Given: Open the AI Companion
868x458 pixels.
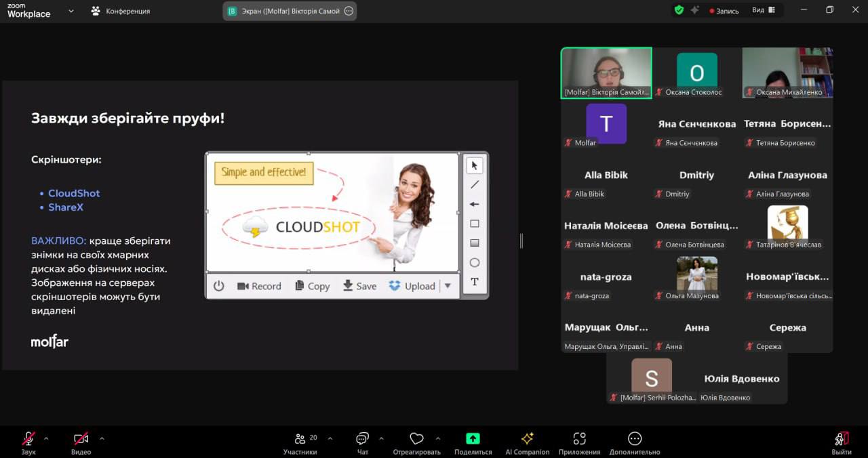Looking at the screenshot, I should point(528,443).
